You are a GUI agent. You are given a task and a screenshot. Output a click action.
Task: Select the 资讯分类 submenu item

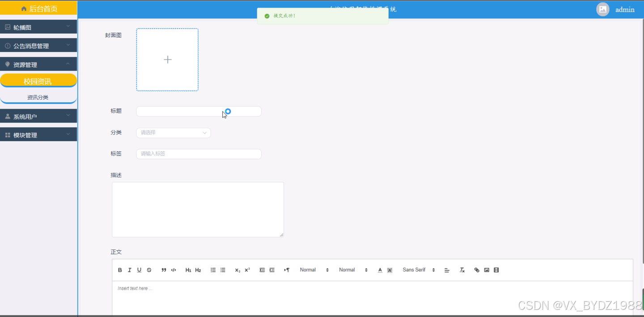pyautogui.click(x=38, y=97)
